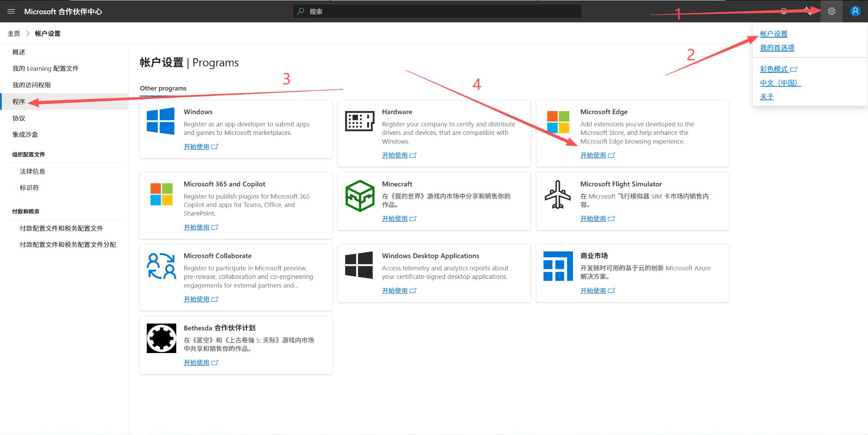Click the Microsoft Flight Simulator title
The width and height of the screenshot is (868, 435).
(x=621, y=184)
